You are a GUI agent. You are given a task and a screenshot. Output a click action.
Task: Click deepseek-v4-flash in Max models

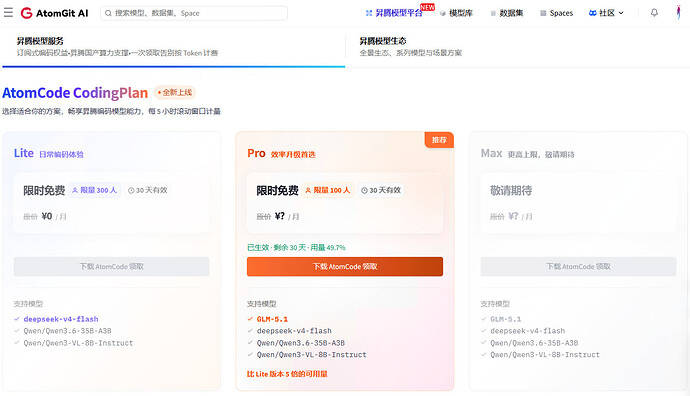528,331
